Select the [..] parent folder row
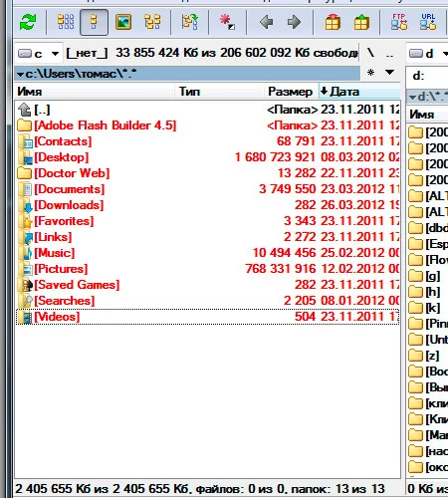 pos(207,110)
